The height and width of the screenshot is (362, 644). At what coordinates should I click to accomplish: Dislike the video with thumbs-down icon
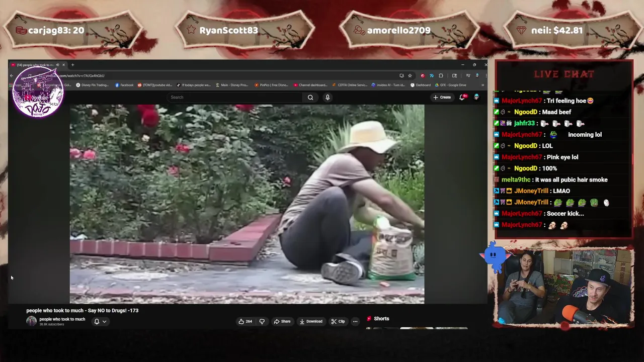[262, 321]
